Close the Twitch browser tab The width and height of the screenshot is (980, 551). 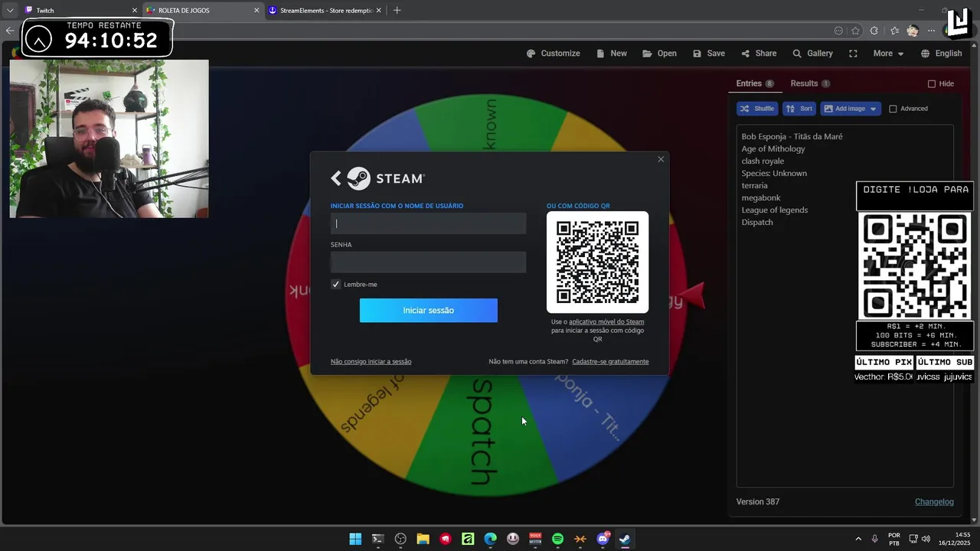pos(135,11)
